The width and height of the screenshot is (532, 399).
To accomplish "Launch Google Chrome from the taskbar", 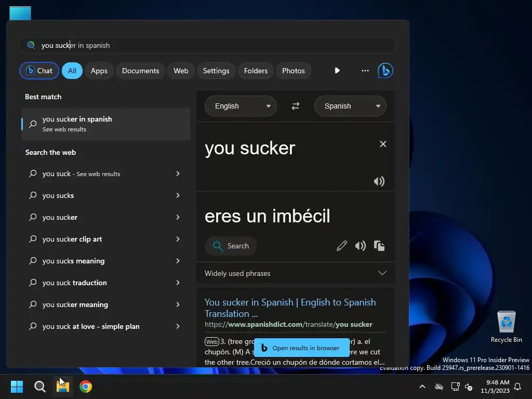I will 86,387.
